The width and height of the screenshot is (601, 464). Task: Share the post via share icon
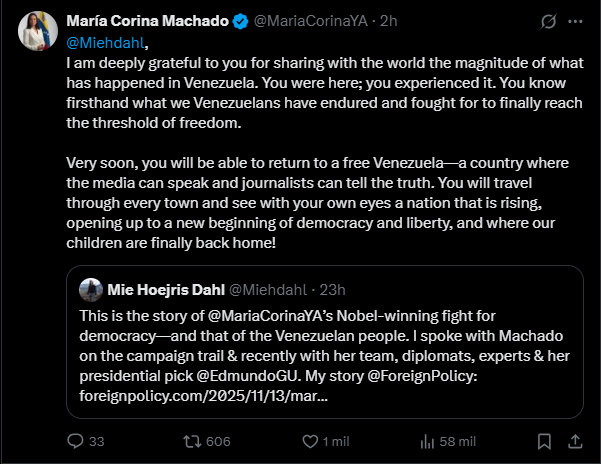[577, 441]
